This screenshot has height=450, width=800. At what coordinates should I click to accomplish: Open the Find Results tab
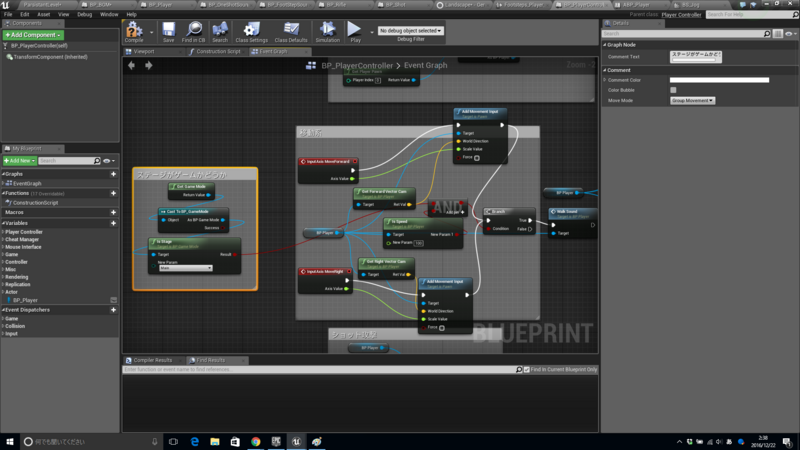pyautogui.click(x=210, y=360)
